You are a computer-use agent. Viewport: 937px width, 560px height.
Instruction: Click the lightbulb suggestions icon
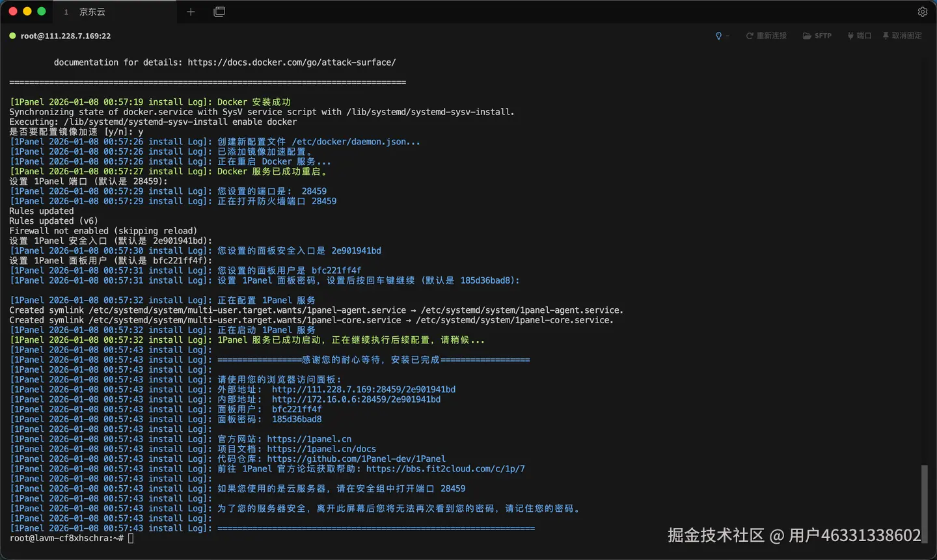pyautogui.click(x=718, y=36)
